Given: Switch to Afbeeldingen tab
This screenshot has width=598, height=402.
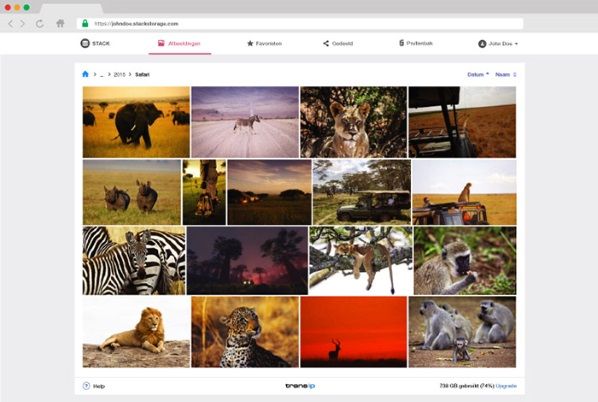Looking at the screenshot, I should (179, 43).
